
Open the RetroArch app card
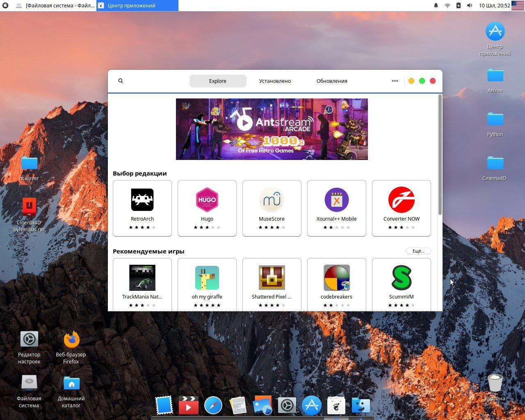(x=142, y=208)
